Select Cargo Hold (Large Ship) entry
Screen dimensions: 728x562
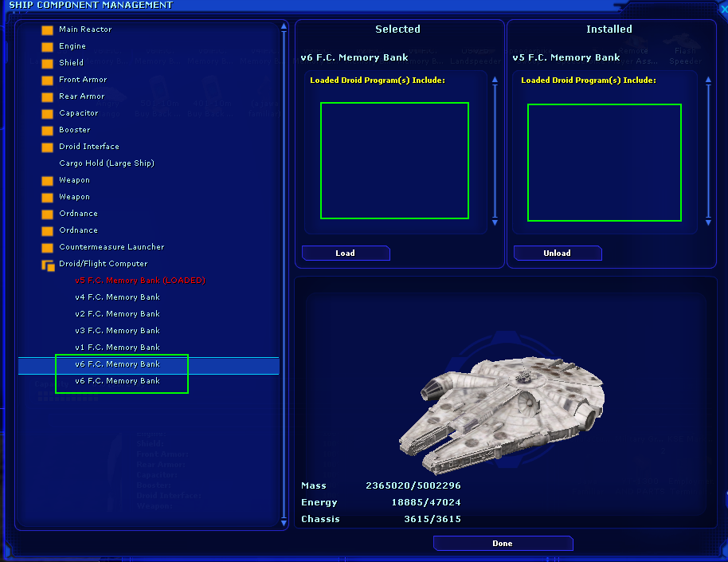(107, 163)
